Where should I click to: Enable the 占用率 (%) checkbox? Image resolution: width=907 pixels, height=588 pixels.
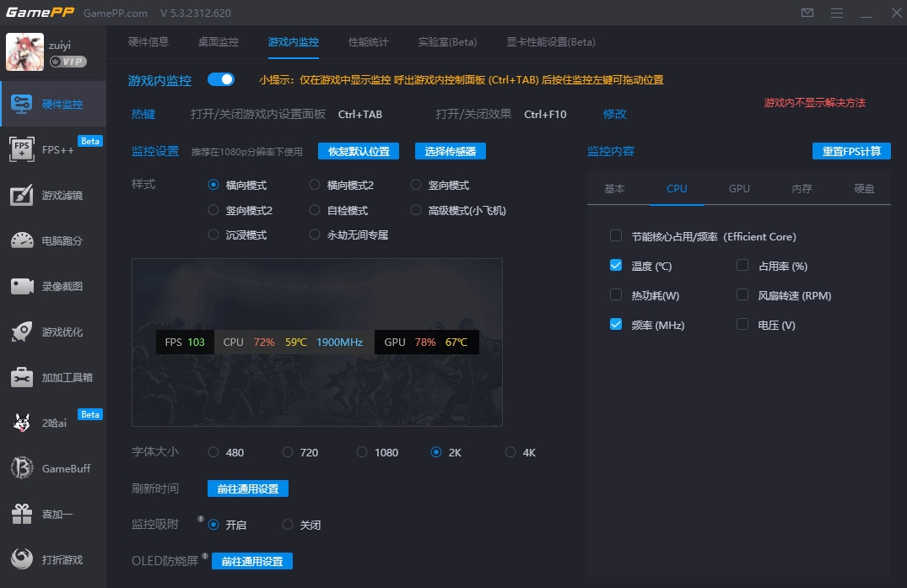tap(742, 265)
